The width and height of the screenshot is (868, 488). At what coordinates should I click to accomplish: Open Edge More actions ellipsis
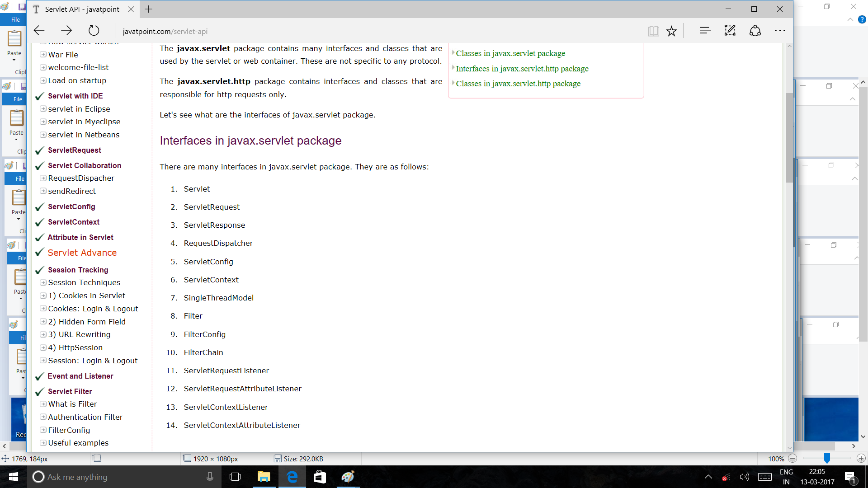[x=780, y=31]
